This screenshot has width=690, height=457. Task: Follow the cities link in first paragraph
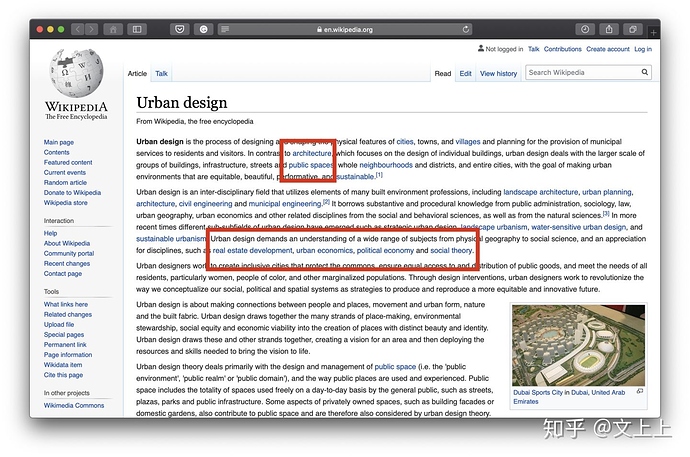point(405,142)
